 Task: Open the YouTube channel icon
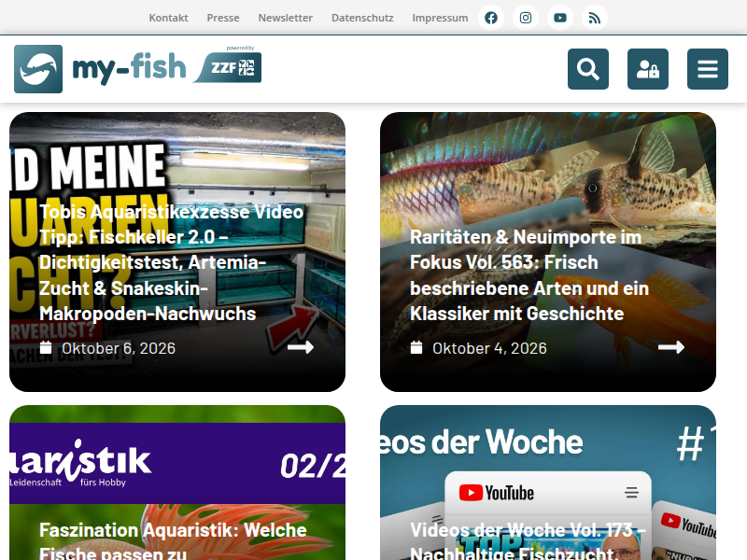560,18
